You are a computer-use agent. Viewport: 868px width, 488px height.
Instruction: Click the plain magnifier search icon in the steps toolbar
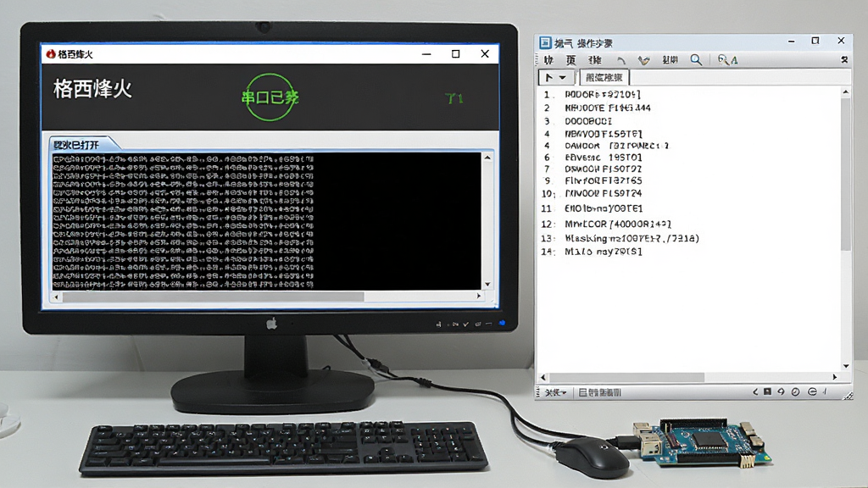point(696,60)
